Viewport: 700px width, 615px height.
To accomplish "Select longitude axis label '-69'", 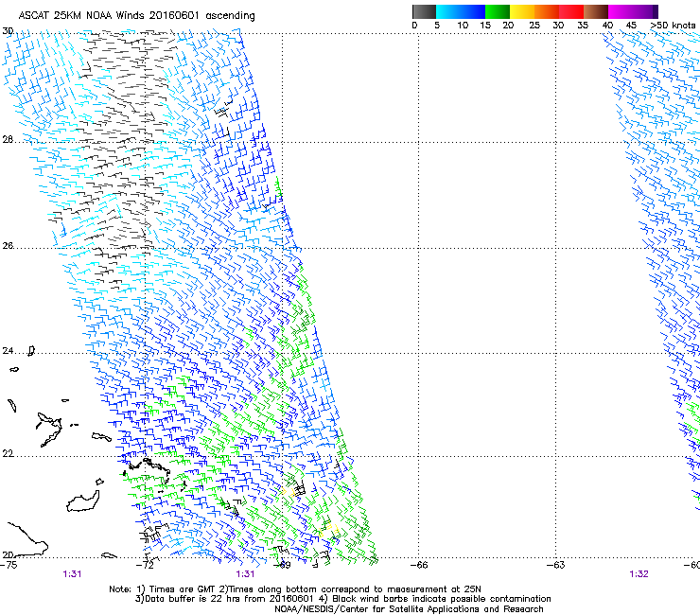I will coord(282,565).
